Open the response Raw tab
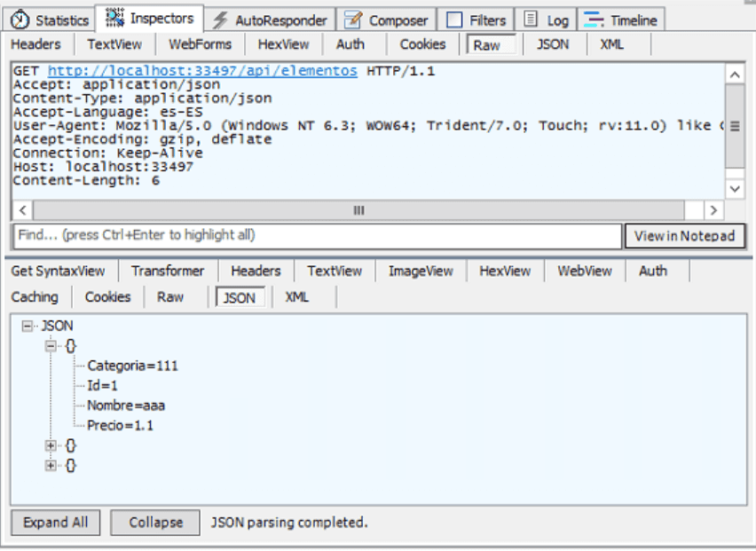 pos(169,297)
